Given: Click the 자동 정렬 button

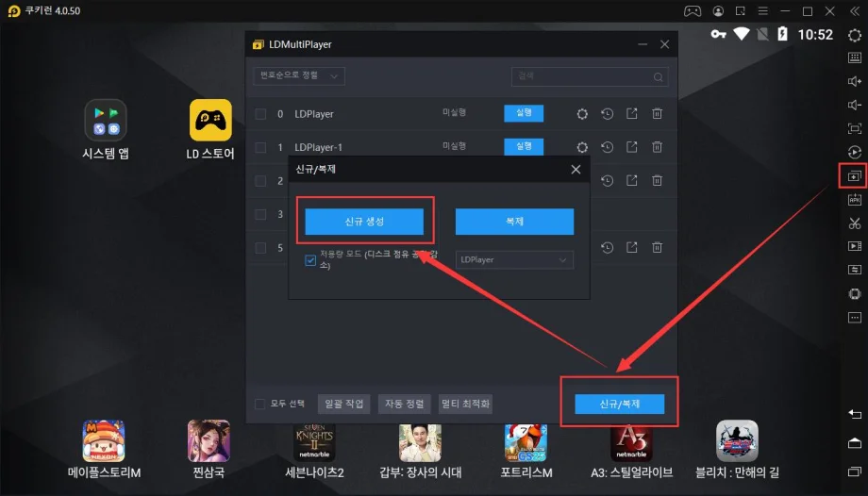Looking at the screenshot, I should [x=405, y=405].
